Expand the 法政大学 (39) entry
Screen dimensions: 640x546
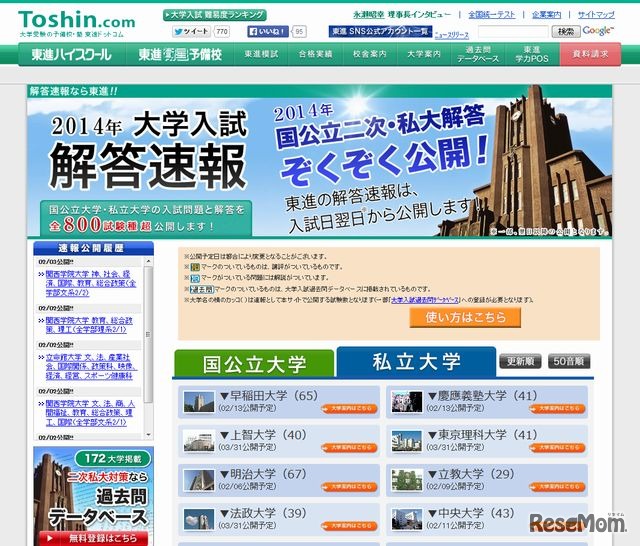point(264,513)
